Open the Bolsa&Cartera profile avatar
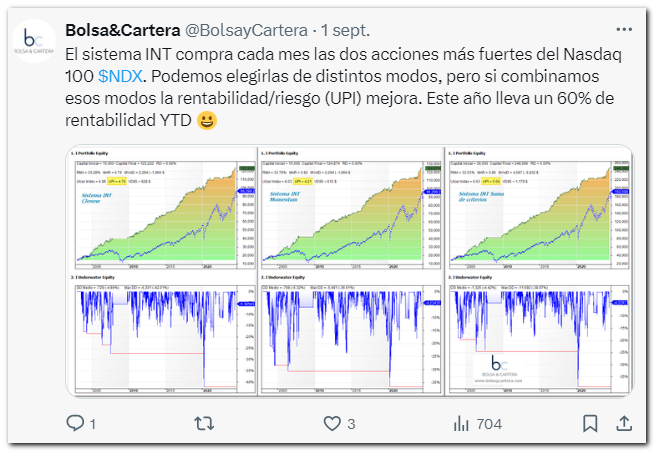Screen dimensions: 654x451 [34, 41]
